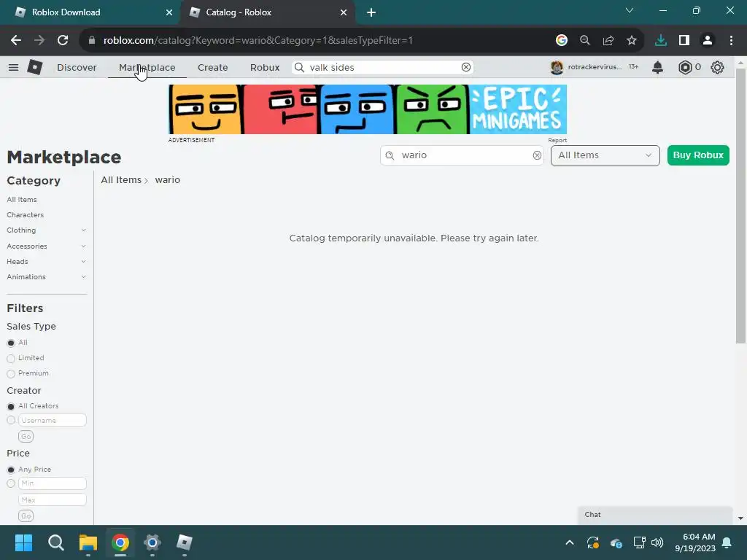Click the Go button under Username
The width and height of the screenshot is (747, 560).
click(x=26, y=436)
